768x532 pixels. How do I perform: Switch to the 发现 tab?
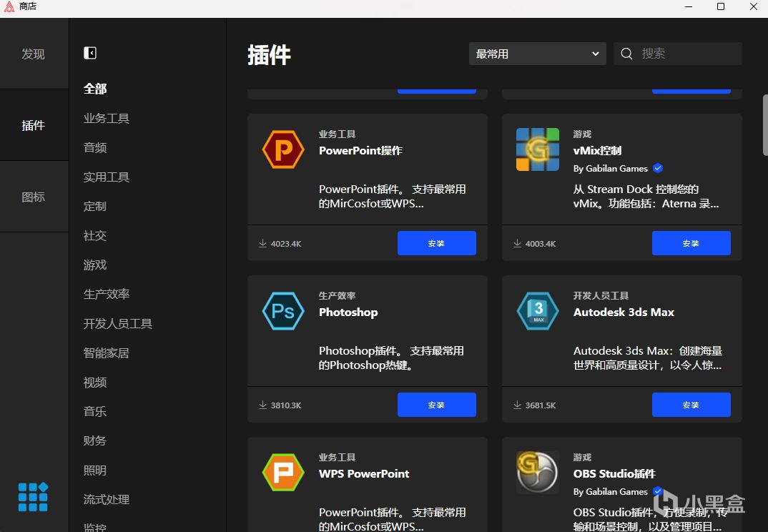point(34,54)
